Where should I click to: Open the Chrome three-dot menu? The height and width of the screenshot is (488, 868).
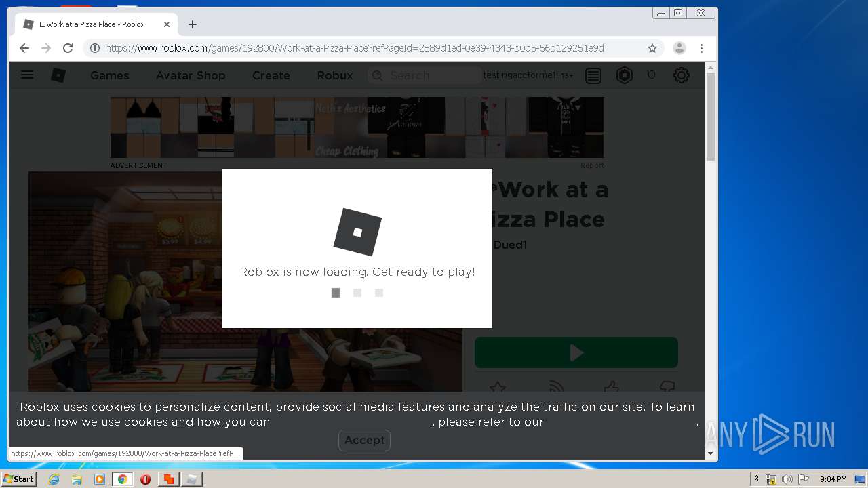click(x=701, y=48)
